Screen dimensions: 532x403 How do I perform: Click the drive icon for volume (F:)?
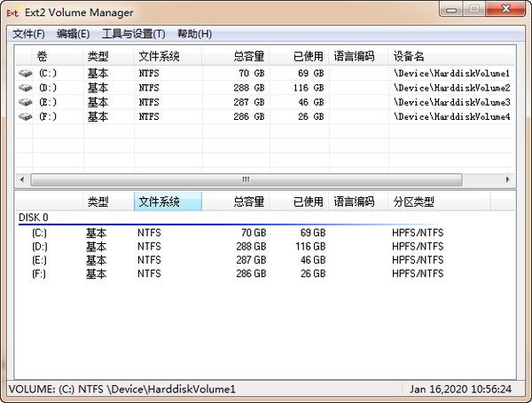(x=25, y=116)
